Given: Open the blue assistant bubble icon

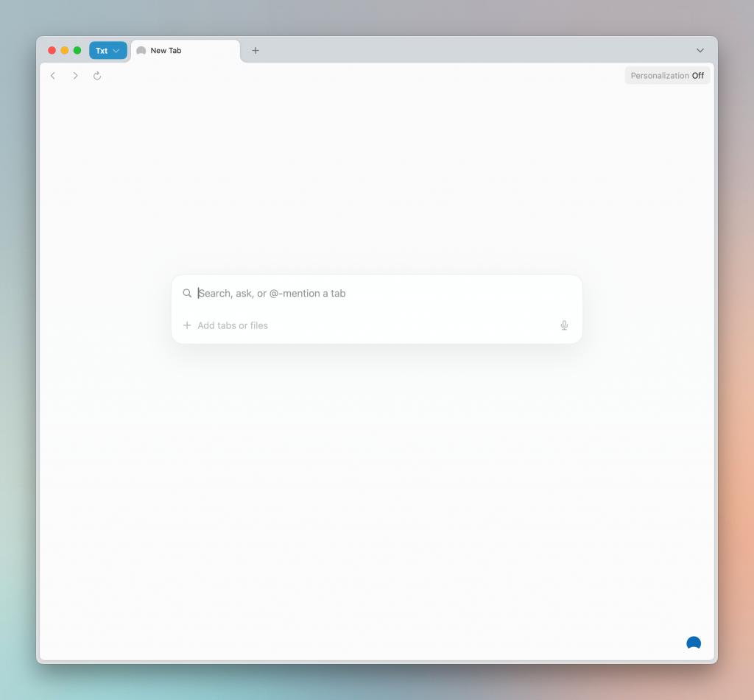Looking at the screenshot, I should 694,643.
